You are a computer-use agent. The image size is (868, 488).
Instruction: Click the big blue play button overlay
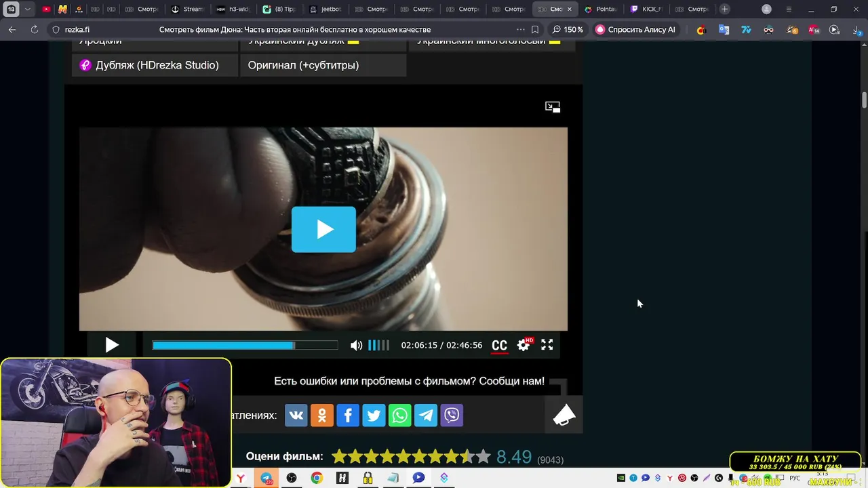click(x=323, y=230)
